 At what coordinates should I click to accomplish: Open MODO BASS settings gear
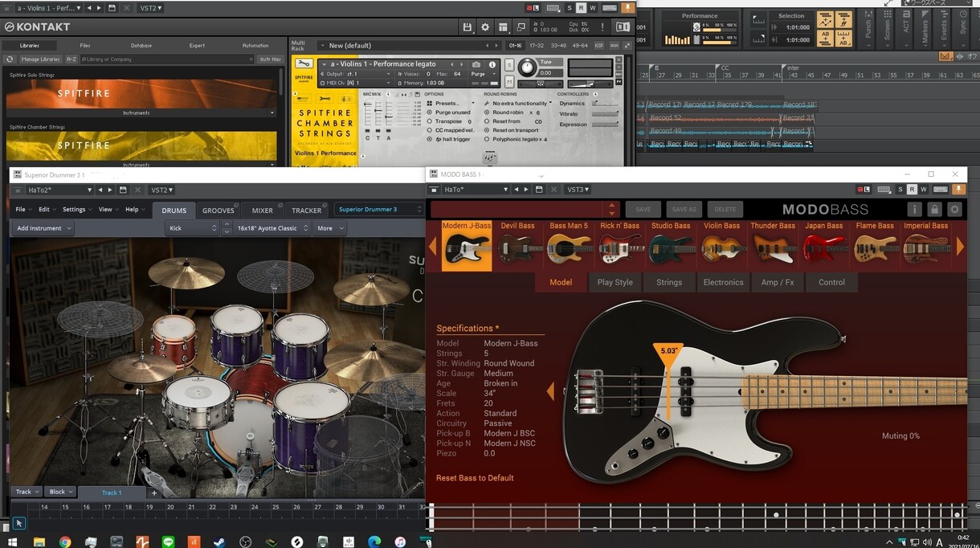pyautogui.click(x=954, y=209)
